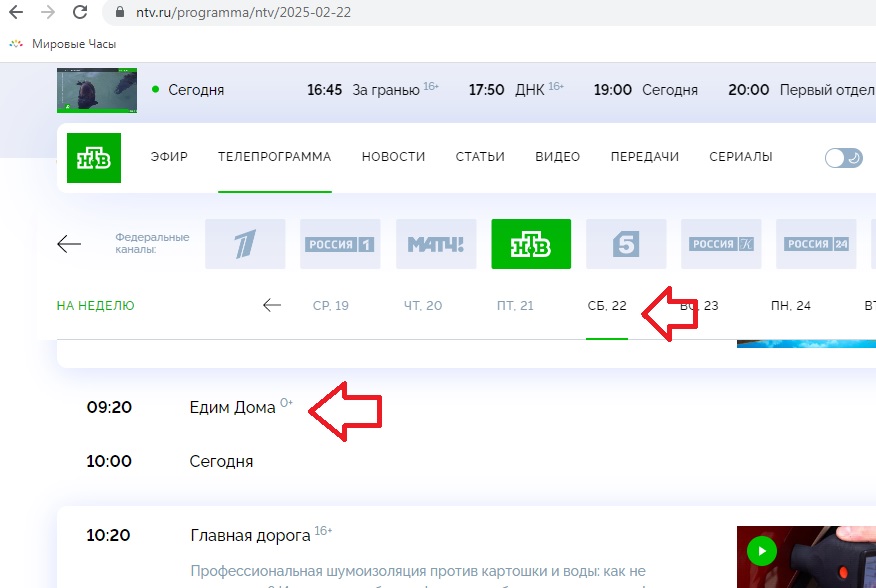This screenshot has height=588, width=876.
Task: Click the 10:20 time label
Action: [x=108, y=535]
